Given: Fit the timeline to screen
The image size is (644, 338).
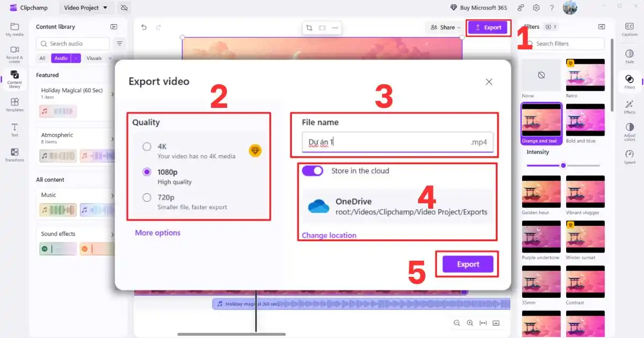Looking at the screenshot, I should [x=483, y=323].
